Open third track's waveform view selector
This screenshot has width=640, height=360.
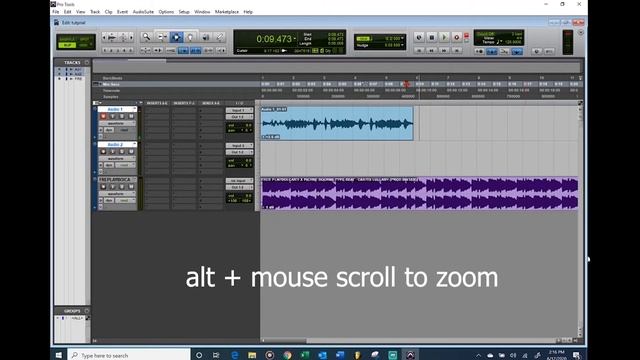(116, 193)
